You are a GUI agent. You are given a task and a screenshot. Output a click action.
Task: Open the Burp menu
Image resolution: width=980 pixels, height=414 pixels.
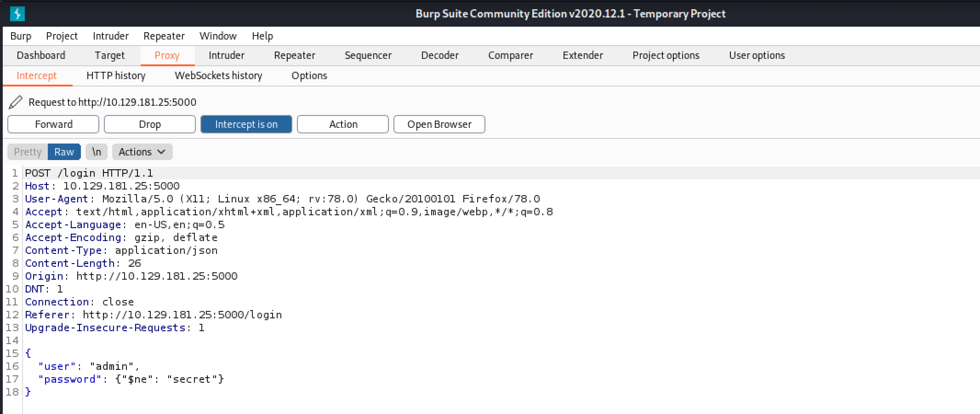(21, 36)
